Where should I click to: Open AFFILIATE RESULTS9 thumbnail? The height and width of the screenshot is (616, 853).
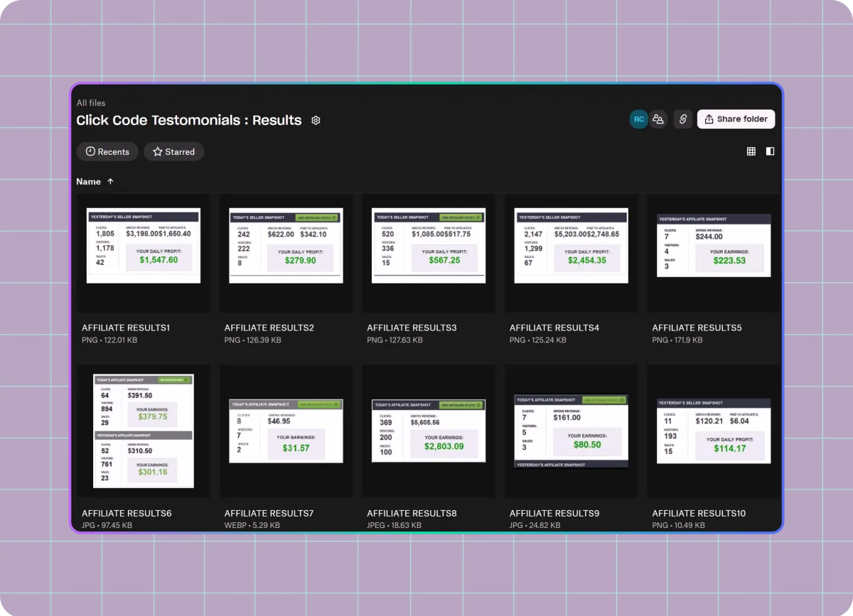572,431
